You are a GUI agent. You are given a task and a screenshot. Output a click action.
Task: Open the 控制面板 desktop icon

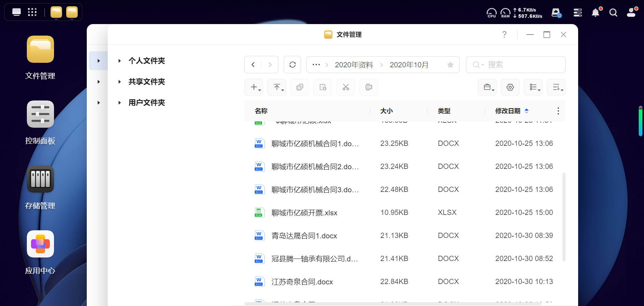[x=40, y=114]
